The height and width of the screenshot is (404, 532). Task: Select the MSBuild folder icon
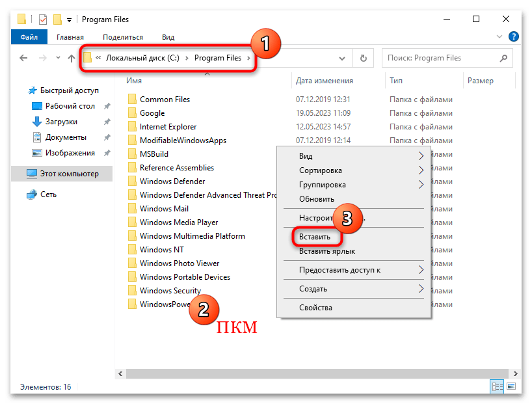click(132, 154)
